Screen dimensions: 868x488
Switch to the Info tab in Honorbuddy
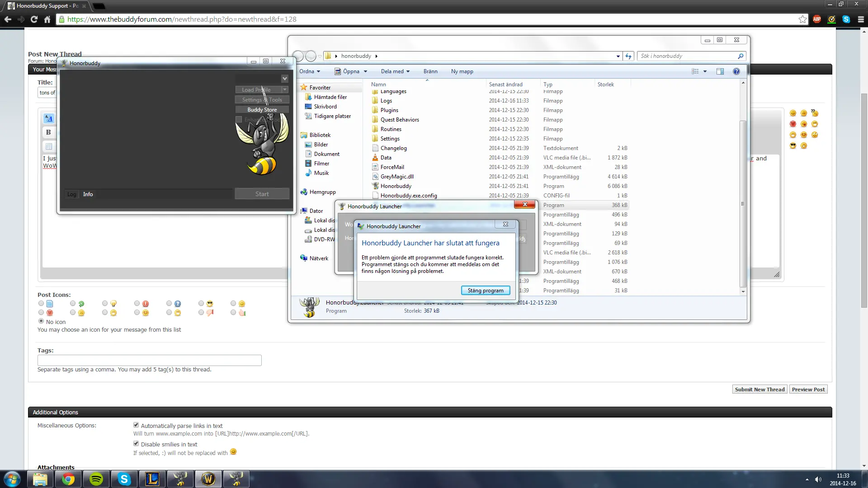[88, 194]
